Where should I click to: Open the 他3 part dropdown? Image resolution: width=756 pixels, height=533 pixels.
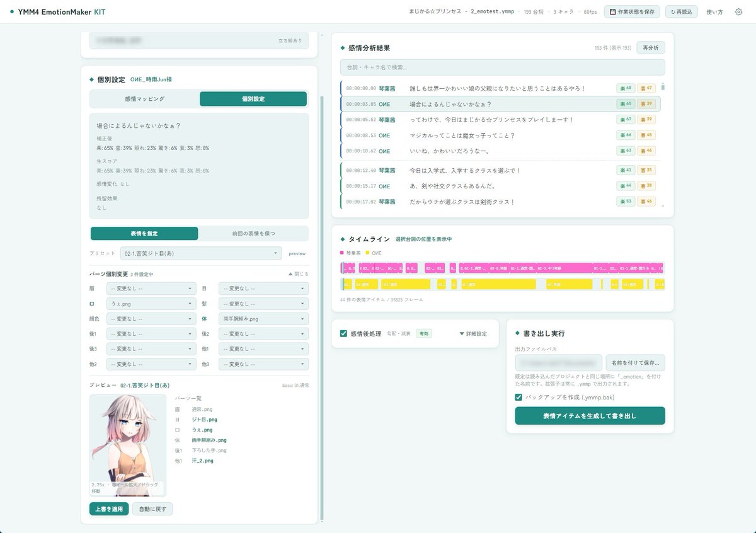263,364
